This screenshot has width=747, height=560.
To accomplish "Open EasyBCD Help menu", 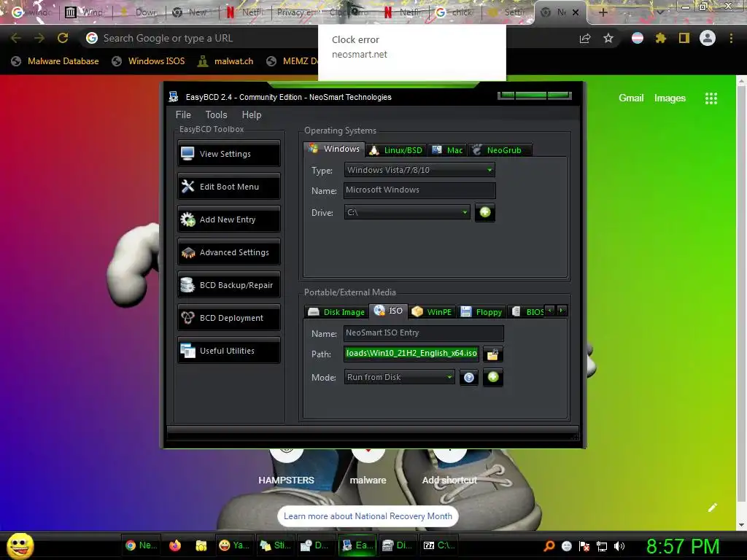I will [252, 114].
